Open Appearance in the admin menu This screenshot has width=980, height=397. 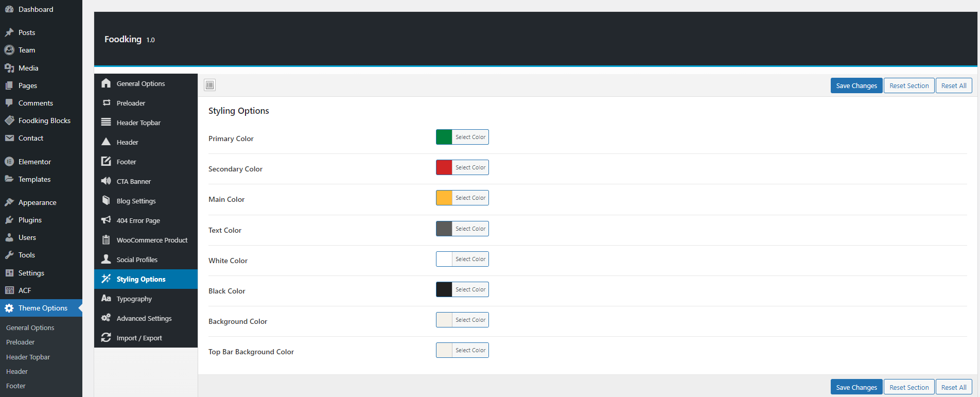tap(37, 203)
